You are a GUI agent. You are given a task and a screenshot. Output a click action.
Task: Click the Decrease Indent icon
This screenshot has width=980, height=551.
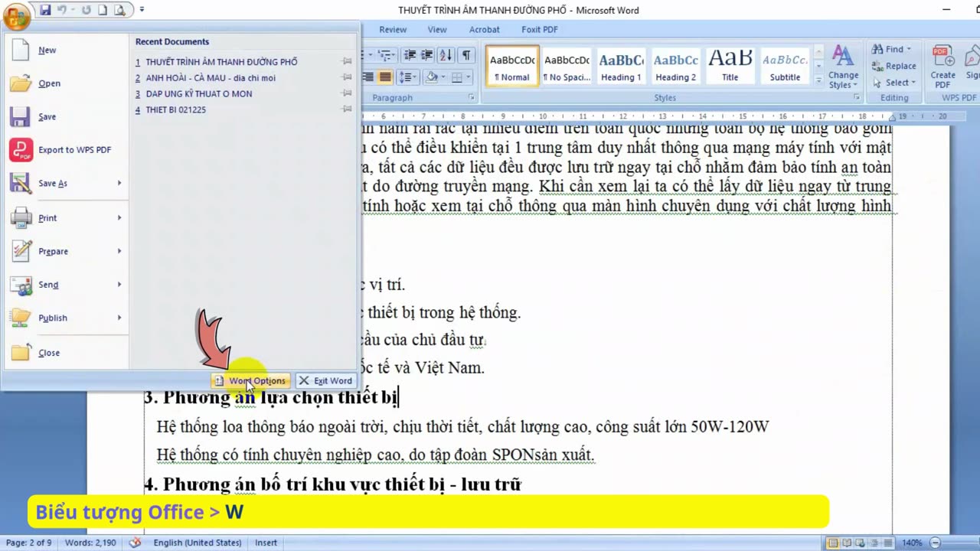click(x=410, y=55)
